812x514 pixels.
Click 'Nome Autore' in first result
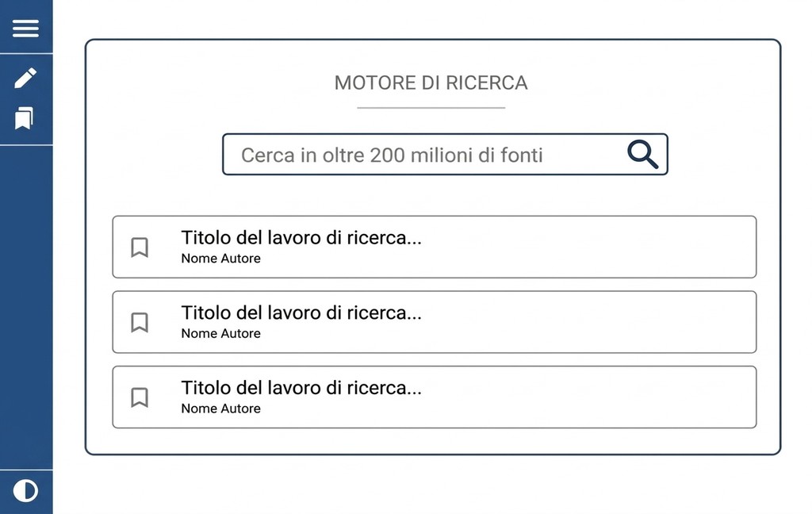tap(220, 258)
